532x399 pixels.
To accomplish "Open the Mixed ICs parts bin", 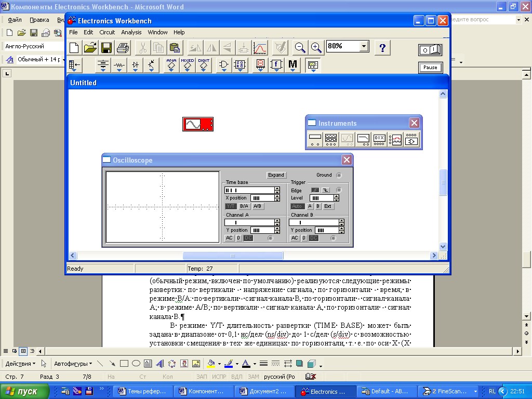I will [187, 65].
